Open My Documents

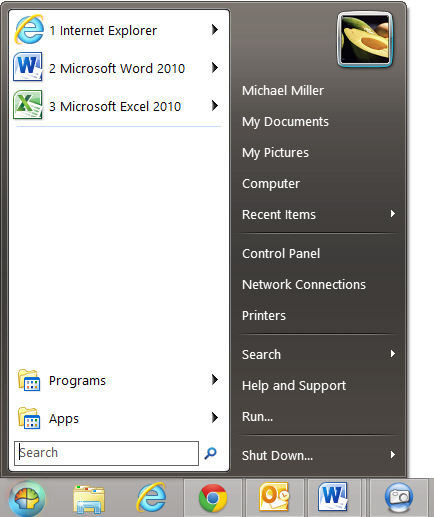point(285,122)
